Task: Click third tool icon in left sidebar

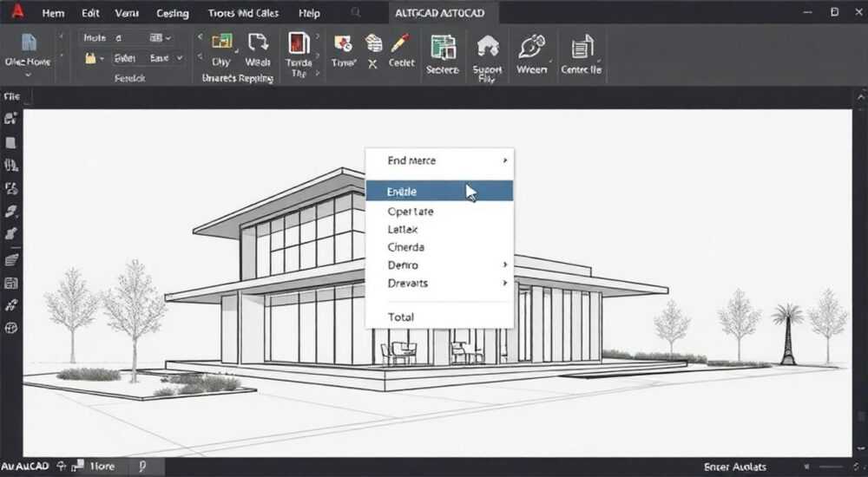Action: tap(11, 165)
